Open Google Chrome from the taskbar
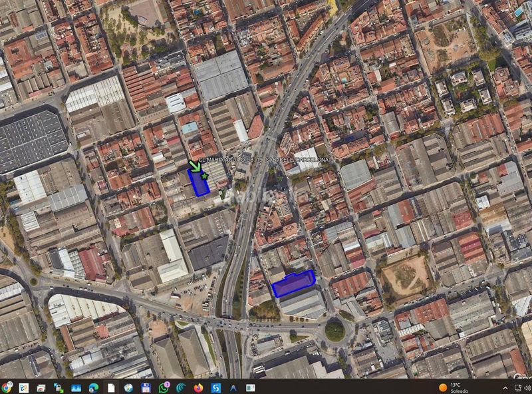This screenshot has height=394, width=532. click(6, 387)
